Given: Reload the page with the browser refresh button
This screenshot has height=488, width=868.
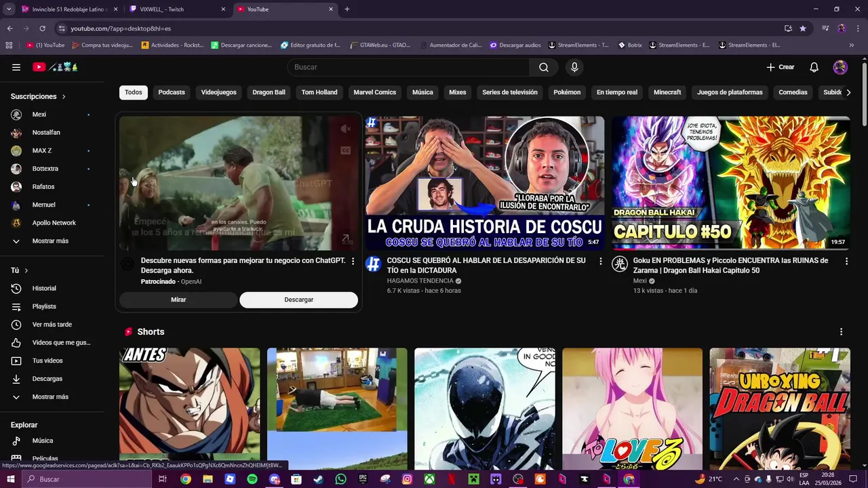Looking at the screenshot, I should (x=42, y=28).
